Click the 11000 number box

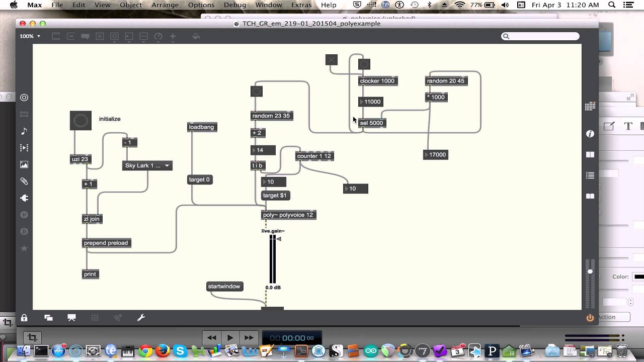click(x=371, y=102)
